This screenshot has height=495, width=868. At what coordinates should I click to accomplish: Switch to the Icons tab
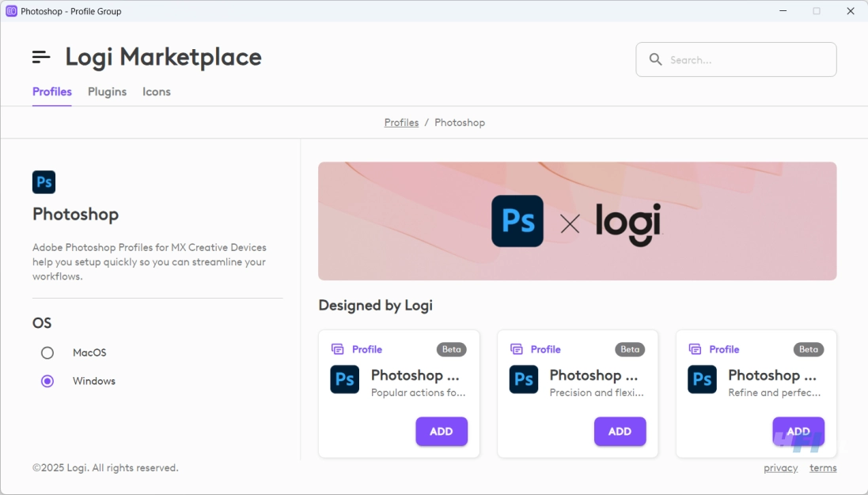156,91
